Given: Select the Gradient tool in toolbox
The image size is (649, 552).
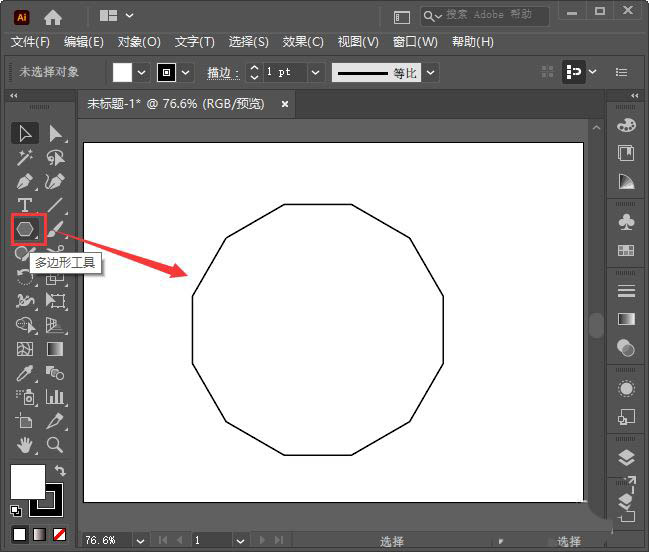Looking at the screenshot, I should 55,349.
